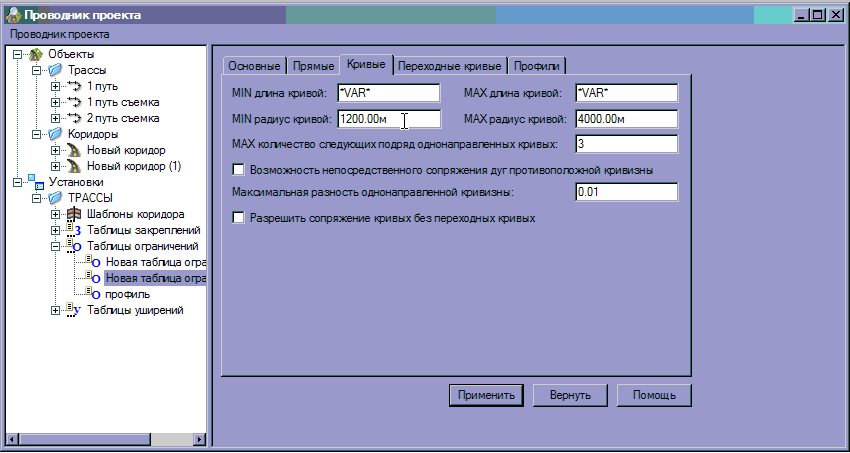Image resolution: width=850 pixels, height=453 pixels.
Task: Switch to the Переходные кривые tab
Action: [x=449, y=66]
